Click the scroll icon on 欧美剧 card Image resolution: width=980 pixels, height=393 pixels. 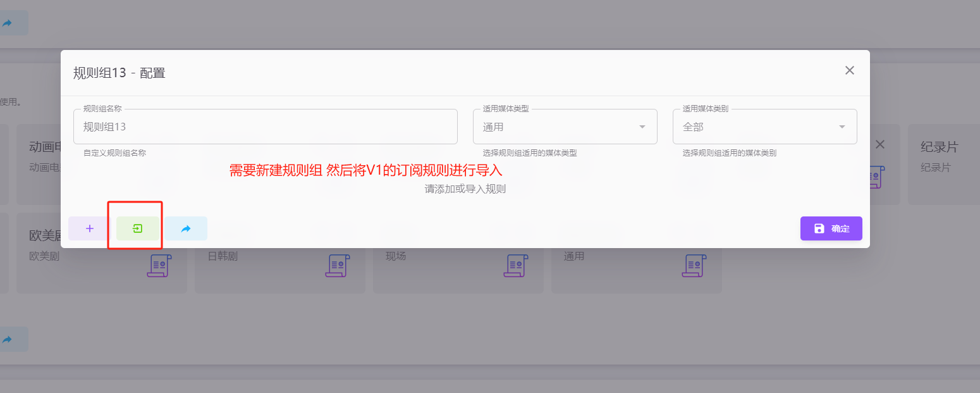(159, 265)
